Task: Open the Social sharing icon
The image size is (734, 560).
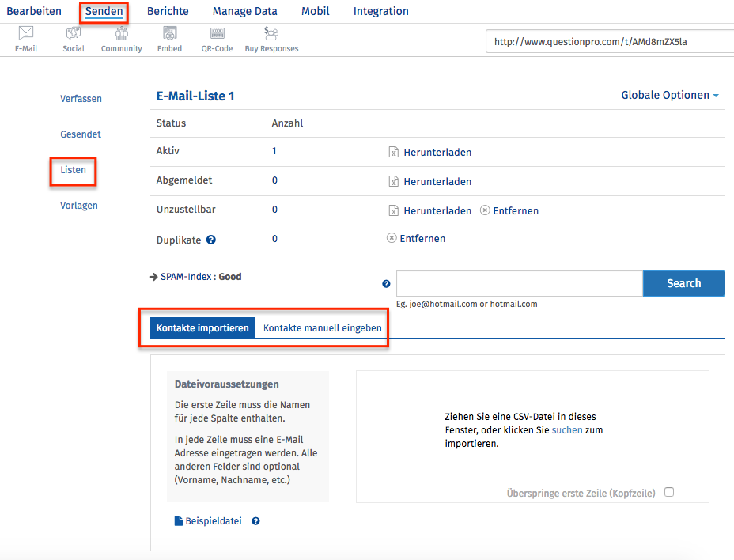Action: [x=74, y=33]
